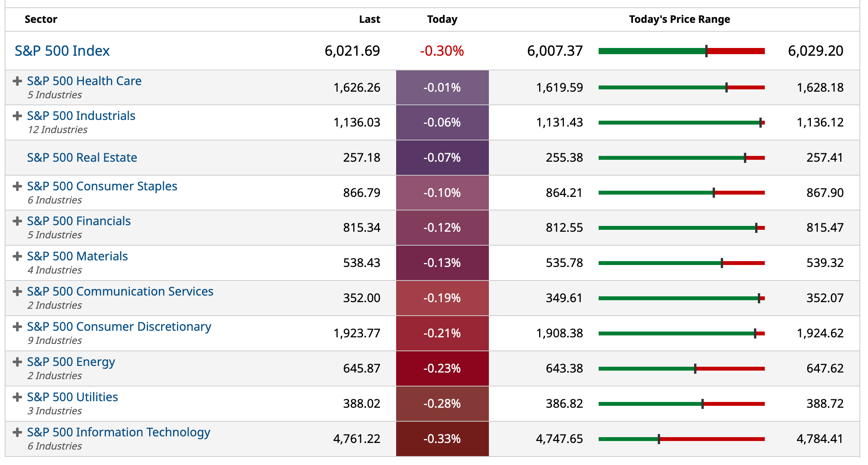Click the Information Technology price range marker

tap(658, 439)
